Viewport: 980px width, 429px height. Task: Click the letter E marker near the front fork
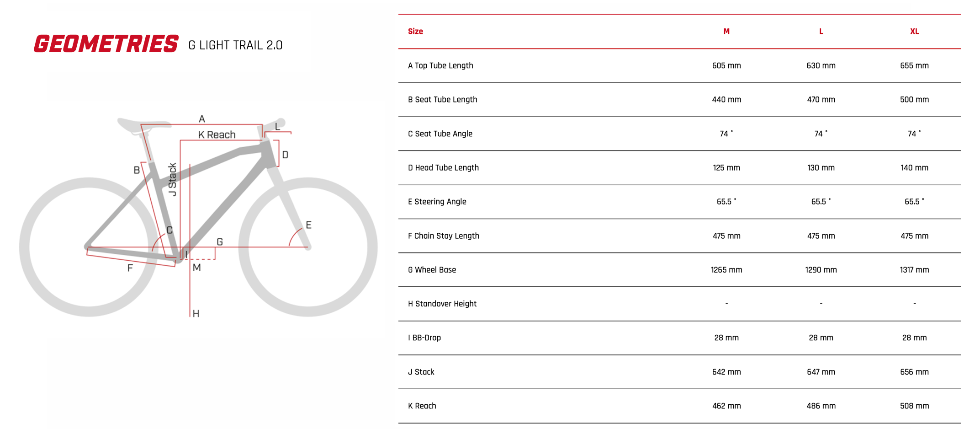point(308,225)
